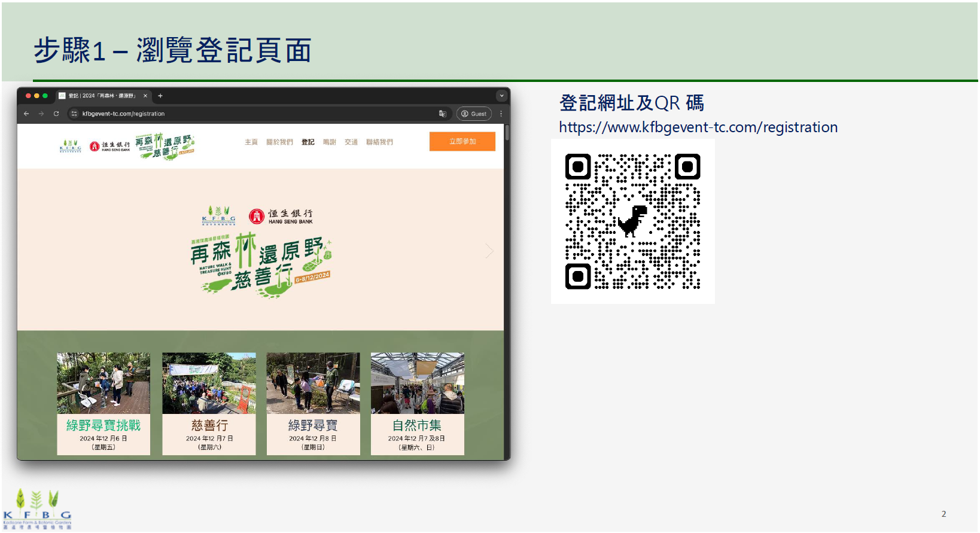The width and height of the screenshot is (980, 533).
Task: Click the translate page icon in address bar
Action: pyautogui.click(x=443, y=114)
